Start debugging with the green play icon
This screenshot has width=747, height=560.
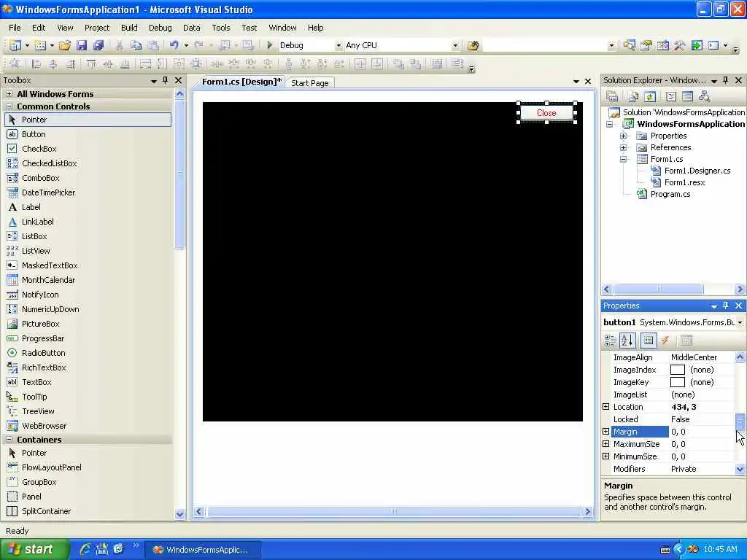click(x=270, y=45)
